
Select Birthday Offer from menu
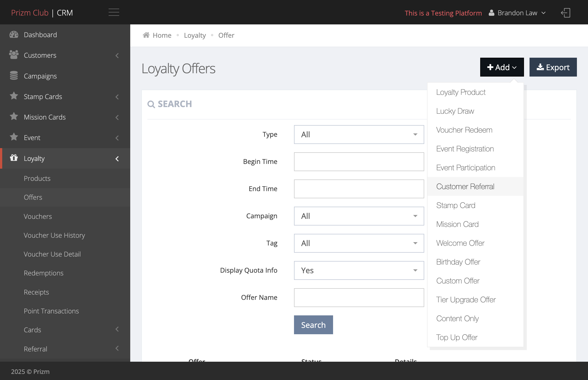coord(475,262)
